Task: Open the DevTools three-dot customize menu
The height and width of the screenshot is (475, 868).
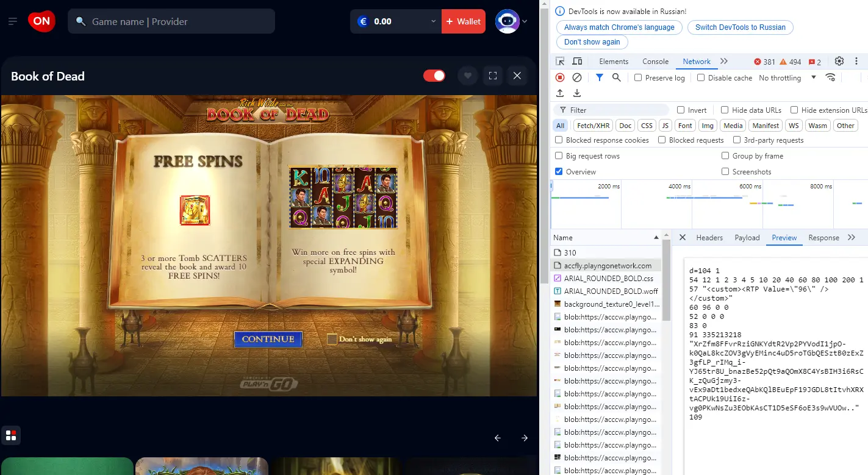Action: coord(857,62)
